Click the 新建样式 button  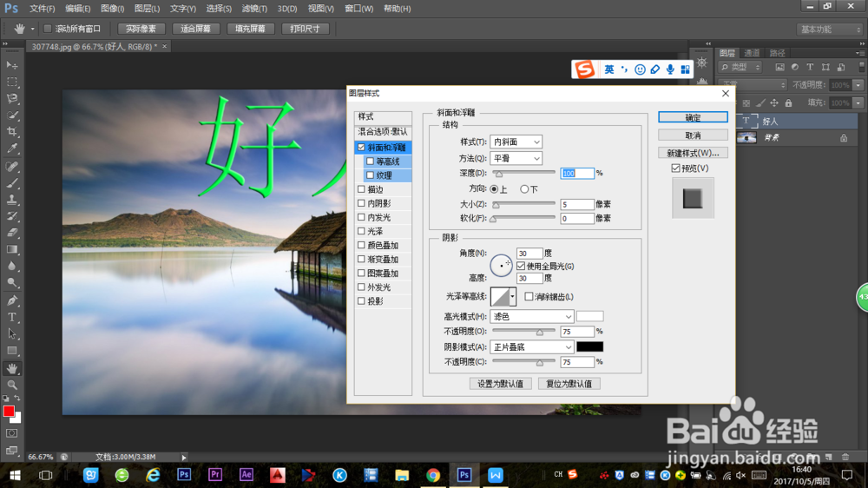point(693,153)
